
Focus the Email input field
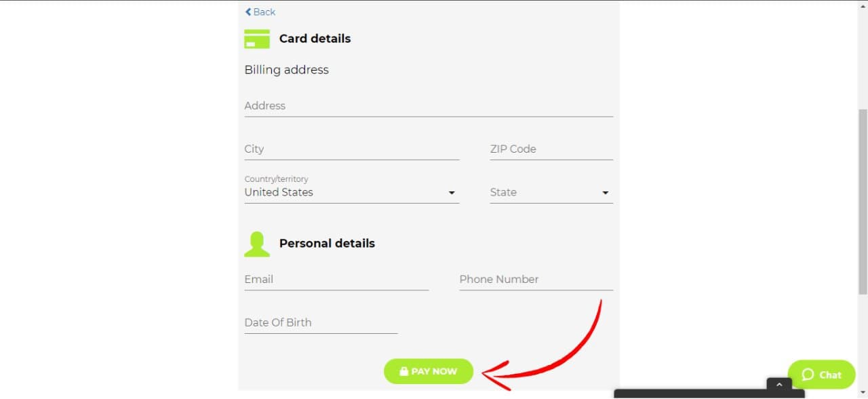[336, 280]
